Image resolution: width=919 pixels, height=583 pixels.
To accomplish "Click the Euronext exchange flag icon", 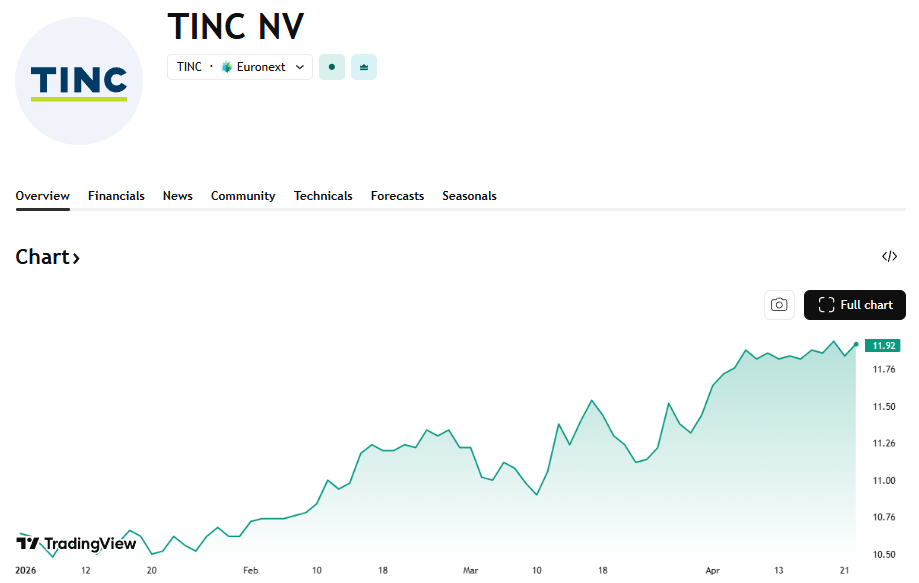I will pos(227,67).
